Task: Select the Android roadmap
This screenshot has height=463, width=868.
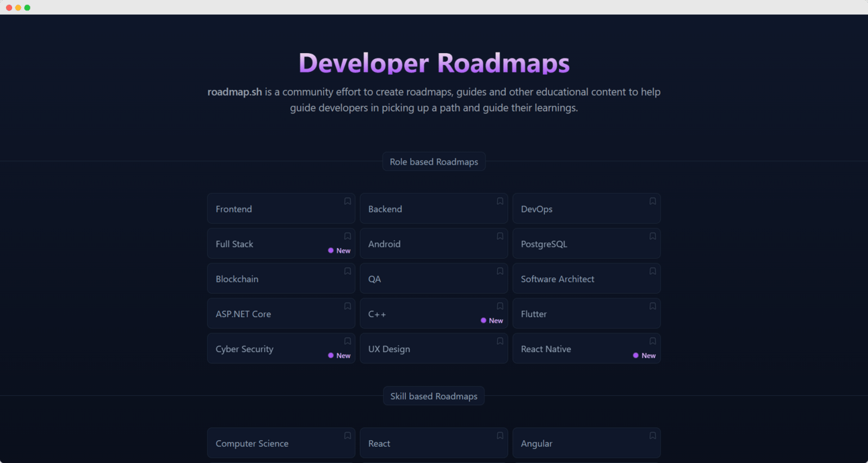Action: (433, 243)
